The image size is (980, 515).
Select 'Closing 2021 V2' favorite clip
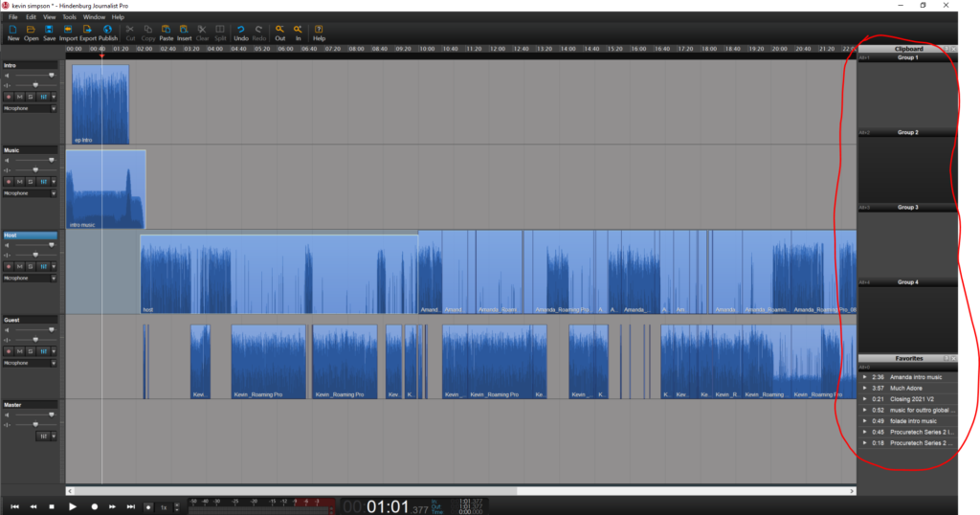point(913,399)
